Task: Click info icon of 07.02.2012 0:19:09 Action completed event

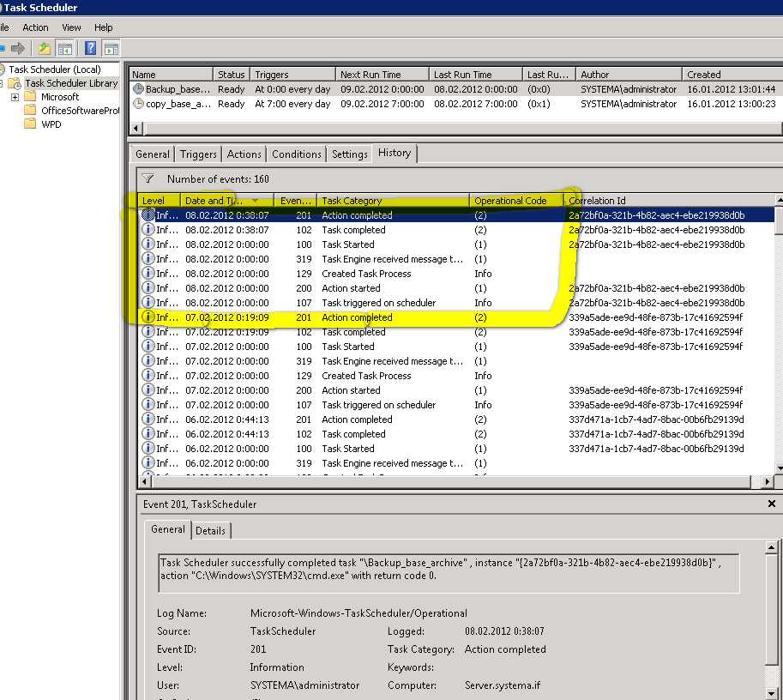Action: [x=148, y=317]
